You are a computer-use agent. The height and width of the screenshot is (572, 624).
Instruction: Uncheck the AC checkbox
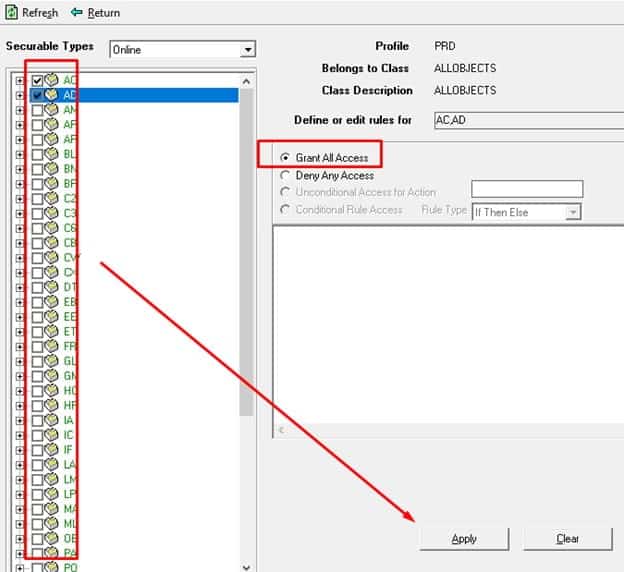pos(37,81)
